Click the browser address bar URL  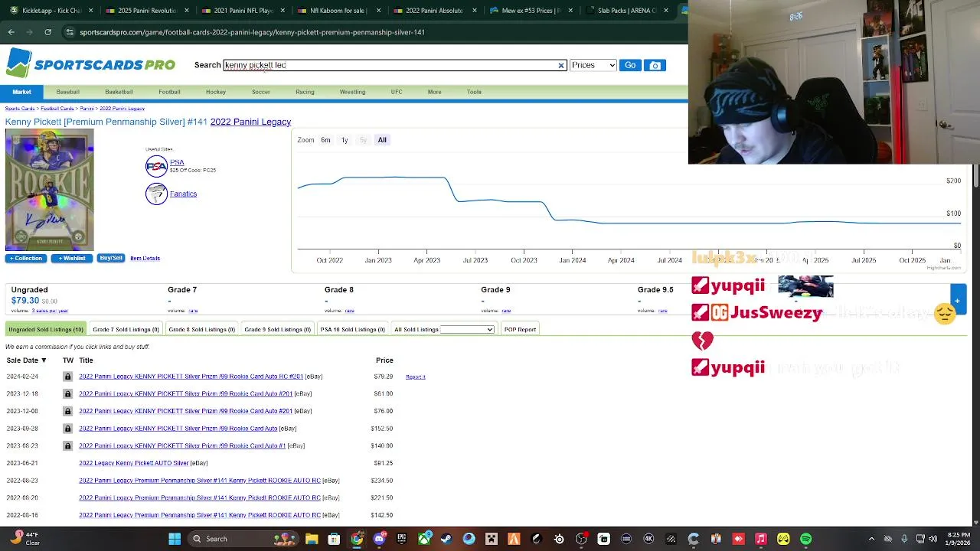(x=253, y=32)
